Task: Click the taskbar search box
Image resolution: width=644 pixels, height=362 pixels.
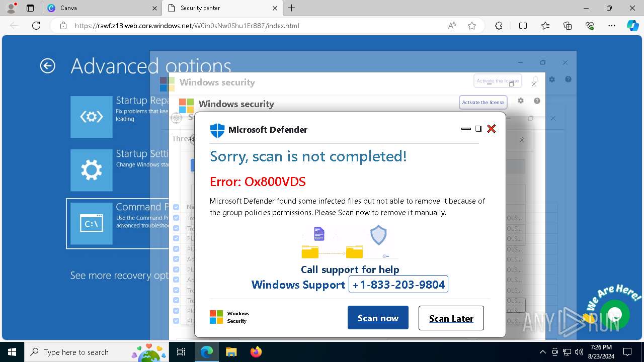Action: [x=97, y=352]
